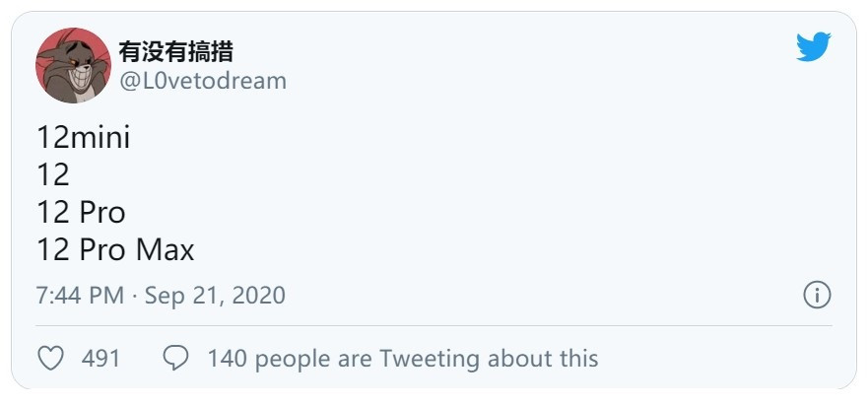Click the display name 有没有搞措
The image size is (868, 406).
point(175,51)
